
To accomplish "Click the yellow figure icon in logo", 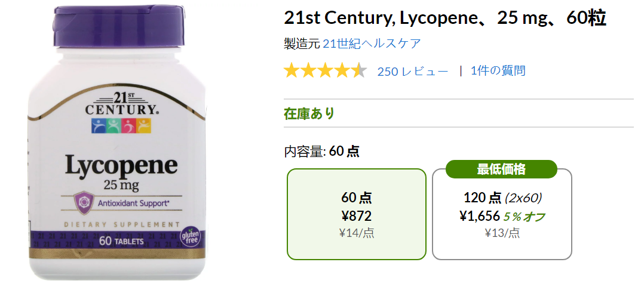I will tap(144, 126).
